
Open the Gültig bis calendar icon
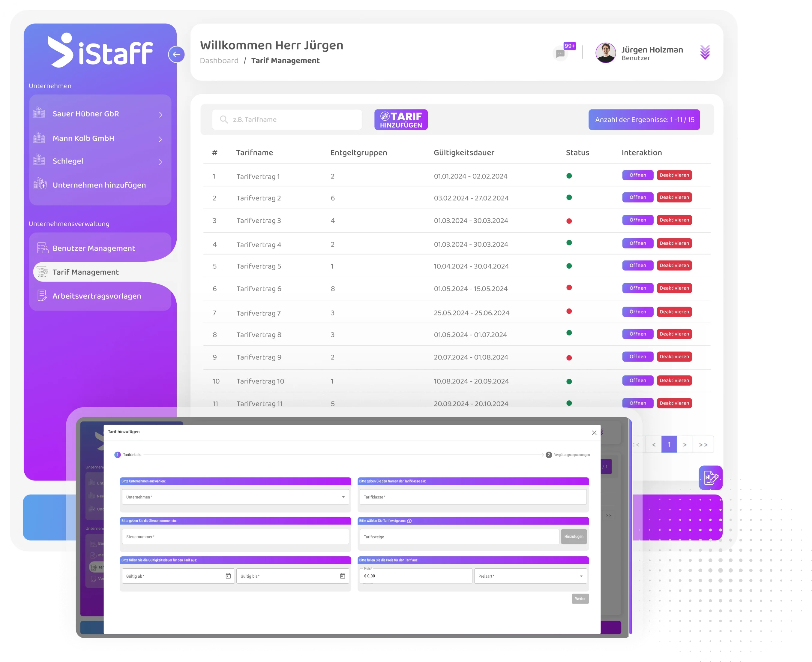point(342,576)
